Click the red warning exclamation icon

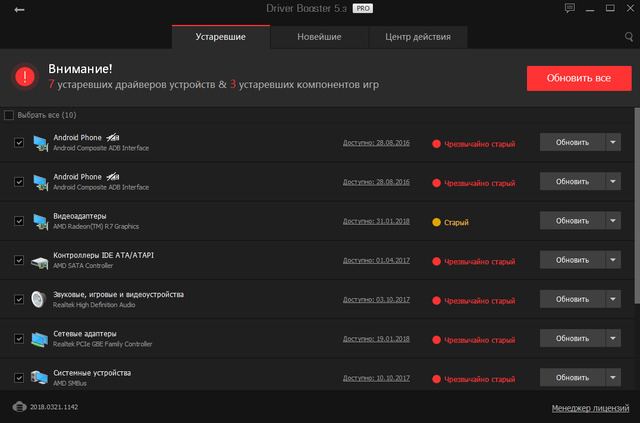pos(26,76)
